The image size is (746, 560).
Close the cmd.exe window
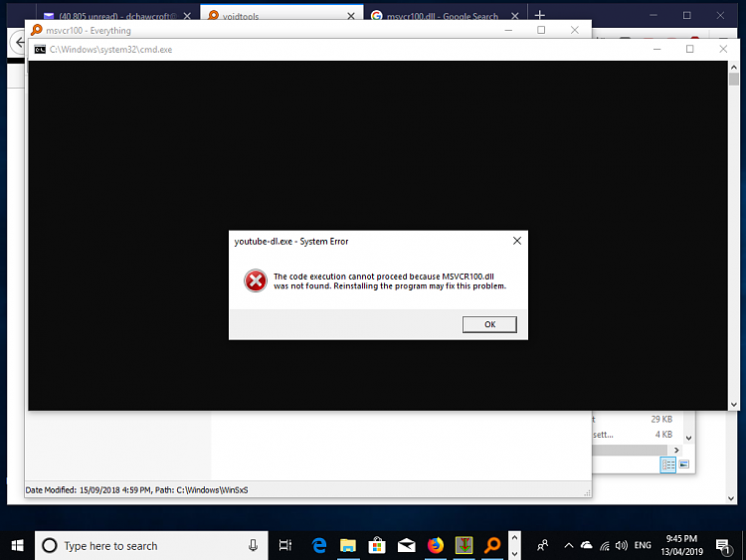pos(723,49)
